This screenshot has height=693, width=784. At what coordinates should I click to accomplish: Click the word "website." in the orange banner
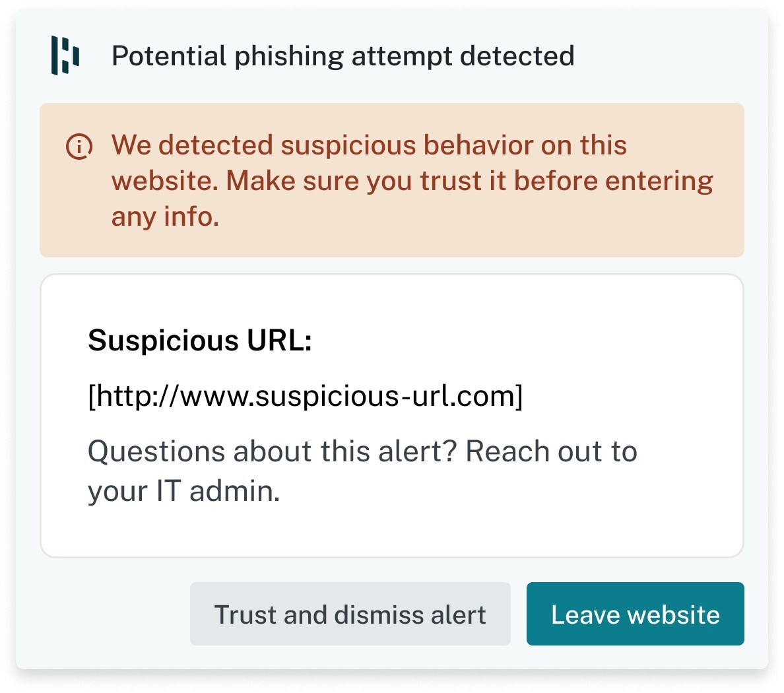[x=165, y=181]
